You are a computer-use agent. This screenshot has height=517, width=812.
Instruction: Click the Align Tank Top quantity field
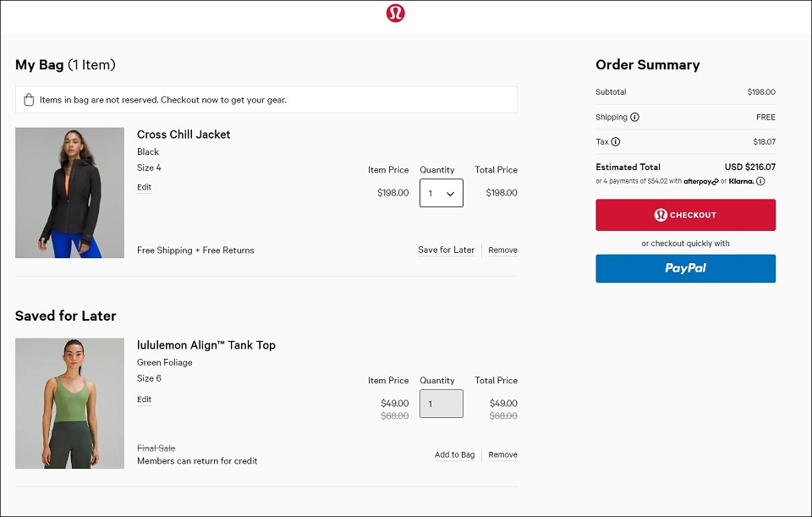pyautogui.click(x=442, y=404)
